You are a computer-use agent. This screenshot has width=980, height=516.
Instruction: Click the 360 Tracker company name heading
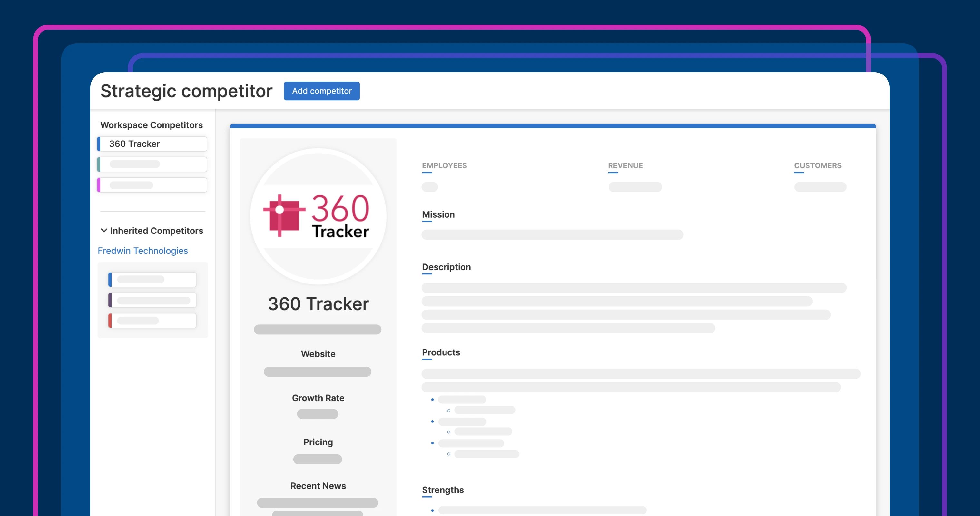click(318, 304)
